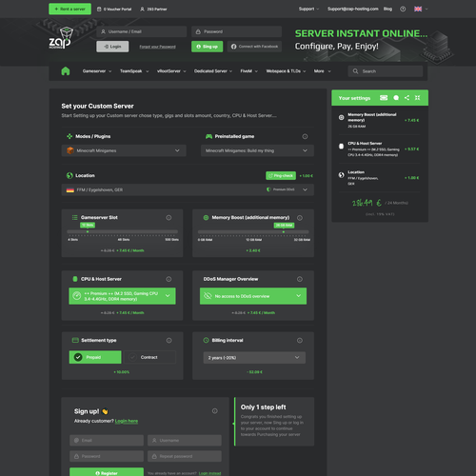Screen dimensions: 476x476
Task: Click info icon next to Preinstalled game
Action: click(305, 136)
